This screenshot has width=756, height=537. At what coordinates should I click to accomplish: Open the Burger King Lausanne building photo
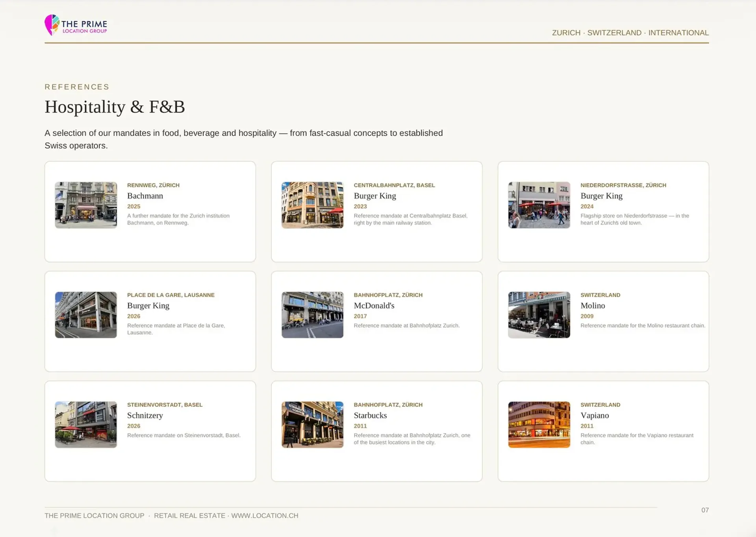pos(86,315)
